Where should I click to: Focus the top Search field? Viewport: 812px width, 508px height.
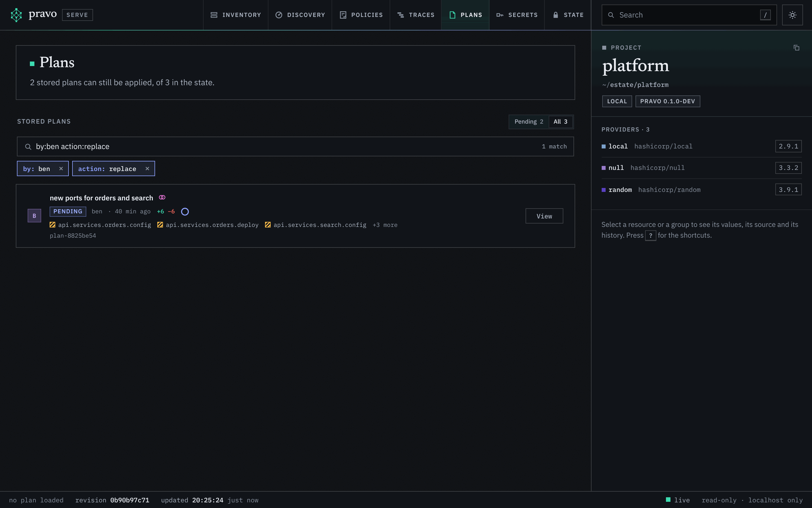[689, 15]
